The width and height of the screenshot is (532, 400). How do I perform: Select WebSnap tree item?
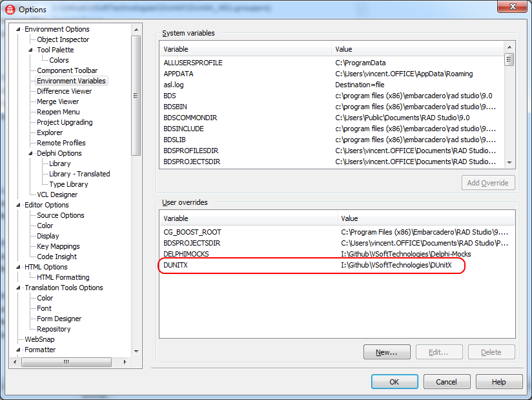click(39, 339)
